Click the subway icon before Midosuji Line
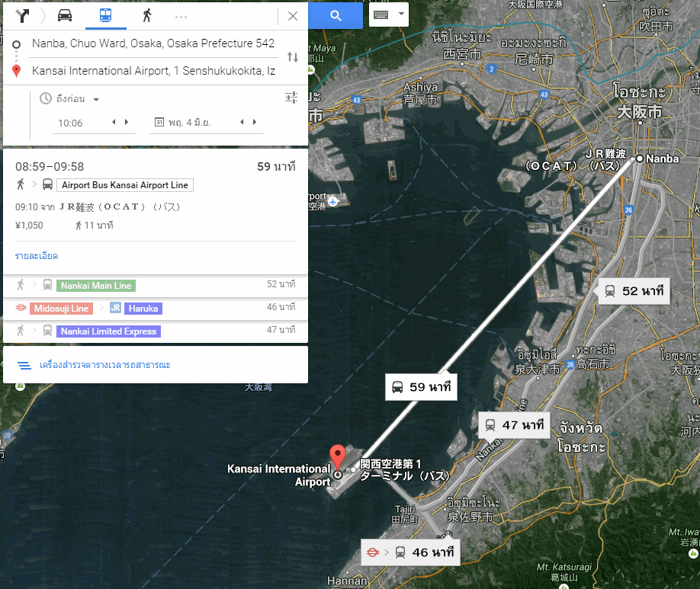The image size is (700, 589). (21, 308)
